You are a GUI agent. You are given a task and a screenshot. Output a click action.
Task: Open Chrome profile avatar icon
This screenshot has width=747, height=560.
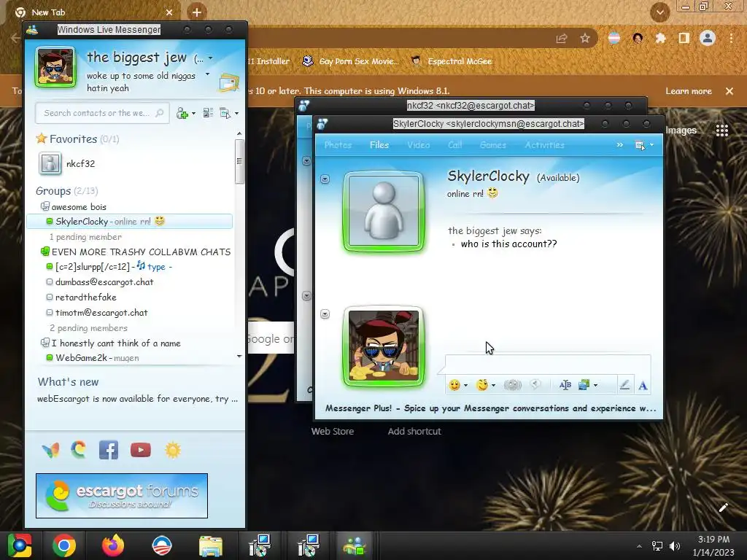tap(708, 38)
